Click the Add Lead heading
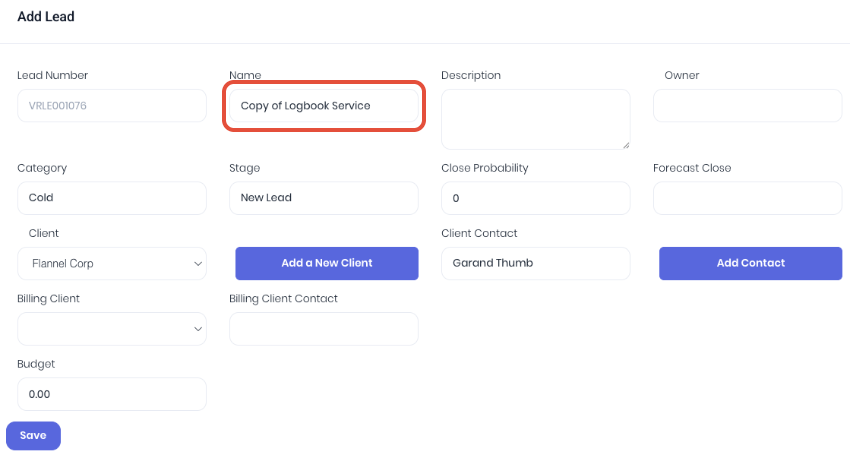 pos(46,17)
